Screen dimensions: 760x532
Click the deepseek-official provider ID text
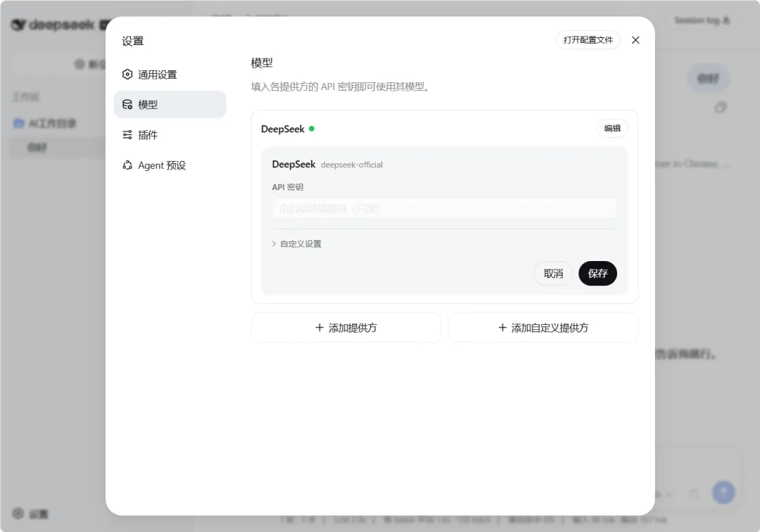tap(352, 165)
